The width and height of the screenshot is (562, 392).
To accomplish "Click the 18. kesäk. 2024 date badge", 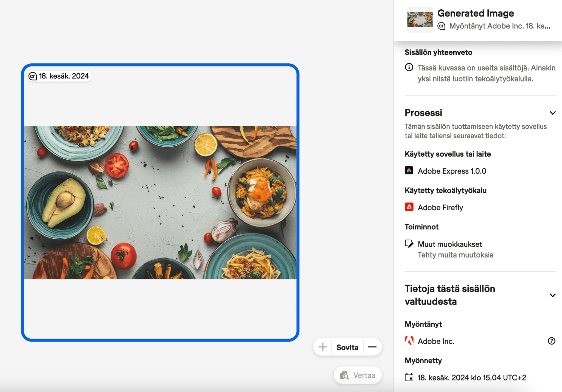I will [64, 76].
